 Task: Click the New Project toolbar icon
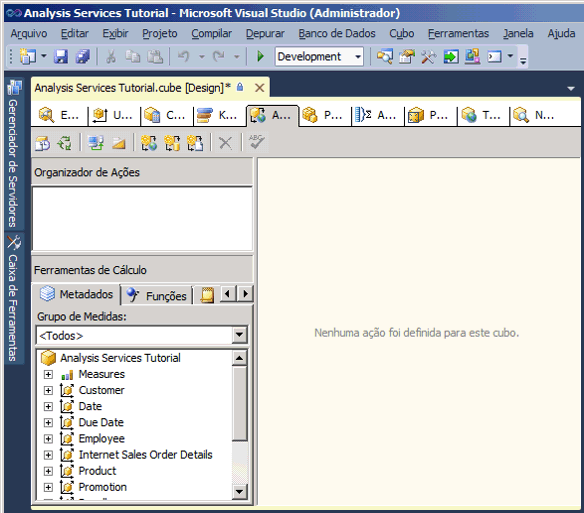(28, 57)
